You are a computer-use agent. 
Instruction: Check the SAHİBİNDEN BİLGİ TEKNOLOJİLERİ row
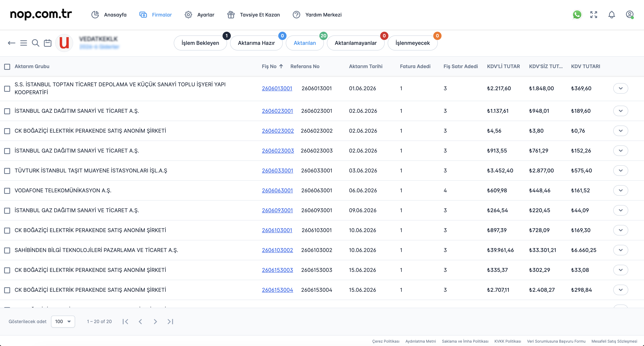(x=7, y=250)
